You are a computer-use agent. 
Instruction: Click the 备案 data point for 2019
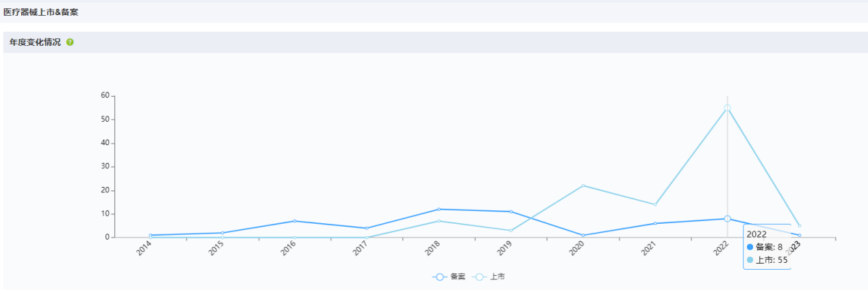pyautogui.click(x=511, y=212)
